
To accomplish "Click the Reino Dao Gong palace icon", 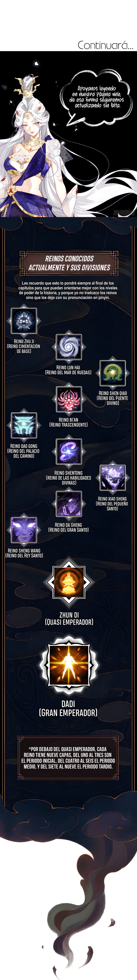I will 24,425.
